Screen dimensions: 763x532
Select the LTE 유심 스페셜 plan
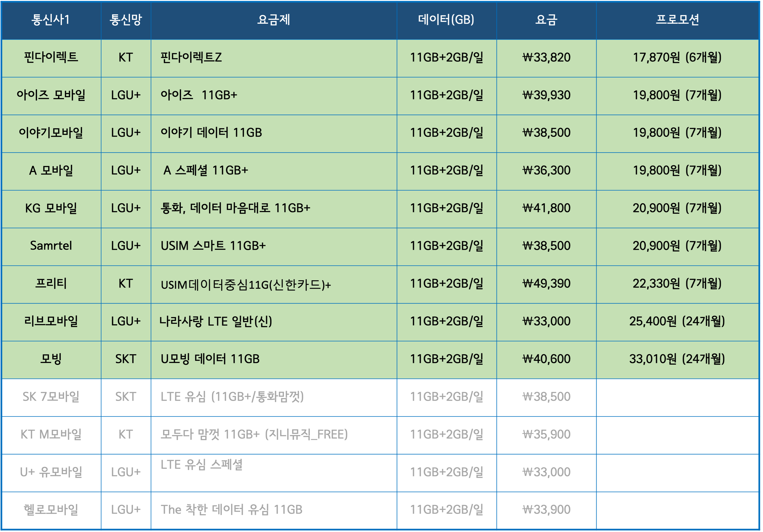[x=274, y=473]
